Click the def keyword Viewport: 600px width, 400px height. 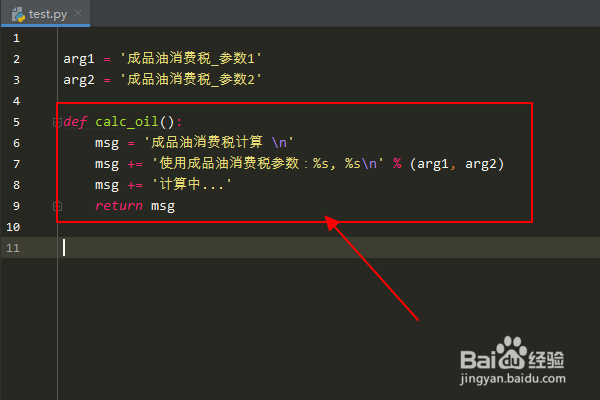click(x=75, y=122)
